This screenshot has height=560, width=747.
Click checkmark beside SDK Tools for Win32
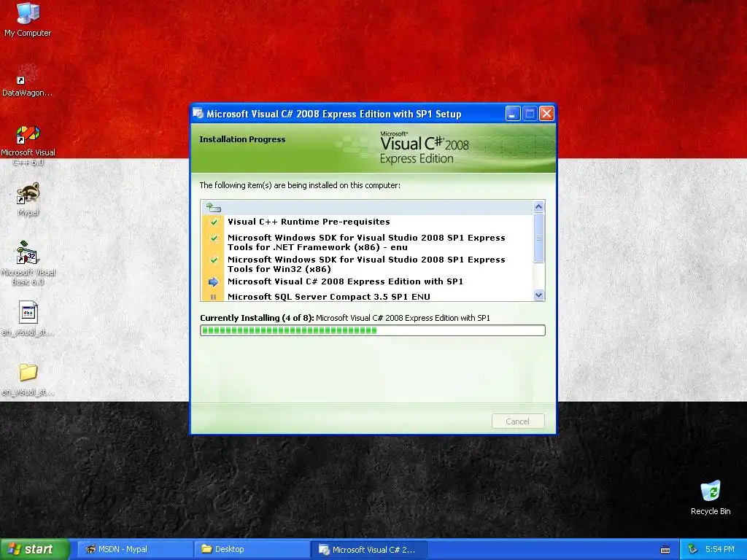coord(214,260)
